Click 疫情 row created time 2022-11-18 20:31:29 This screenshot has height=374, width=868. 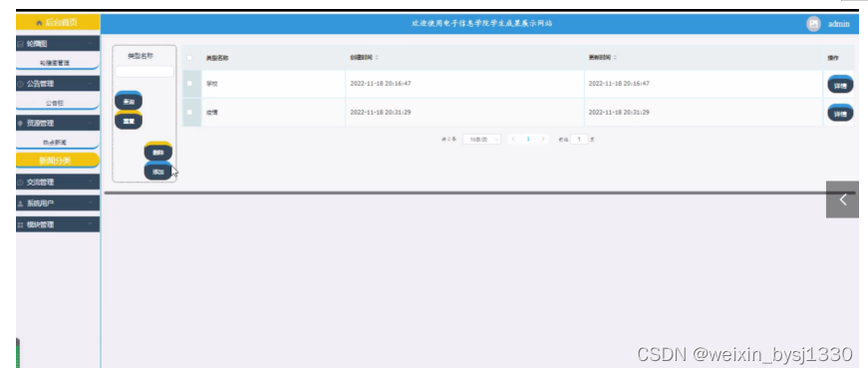381,112
